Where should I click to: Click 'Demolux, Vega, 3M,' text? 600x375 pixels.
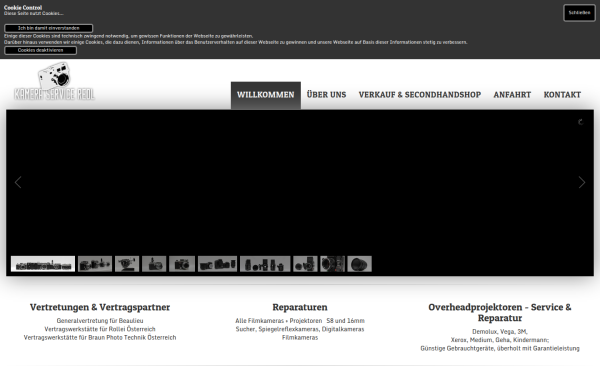500,332
